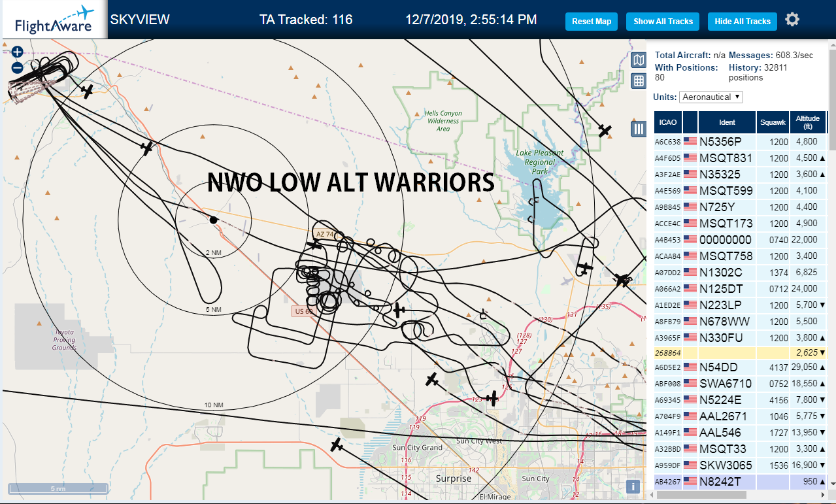Click the TA Tracked: 116 text
The width and height of the screenshot is (836, 504).
point(306,20)
